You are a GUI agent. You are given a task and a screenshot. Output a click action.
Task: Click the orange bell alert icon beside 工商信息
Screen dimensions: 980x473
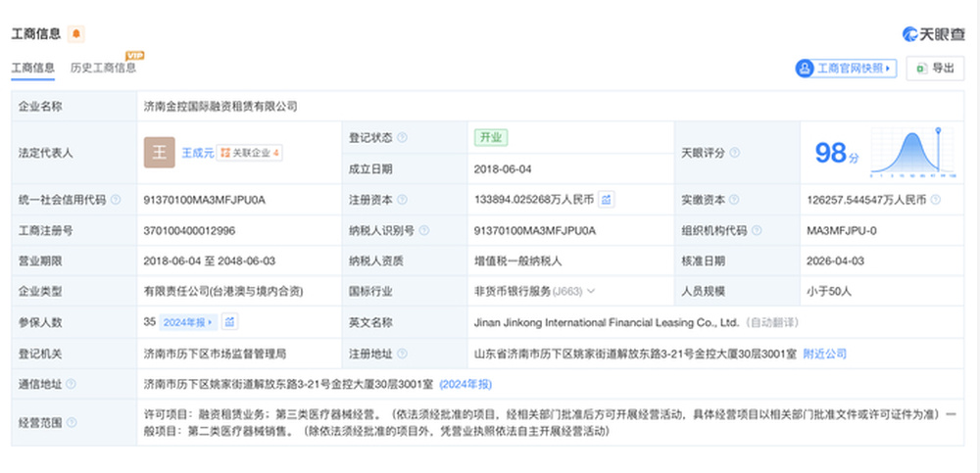pyautogui.click(x=76, y=34)
